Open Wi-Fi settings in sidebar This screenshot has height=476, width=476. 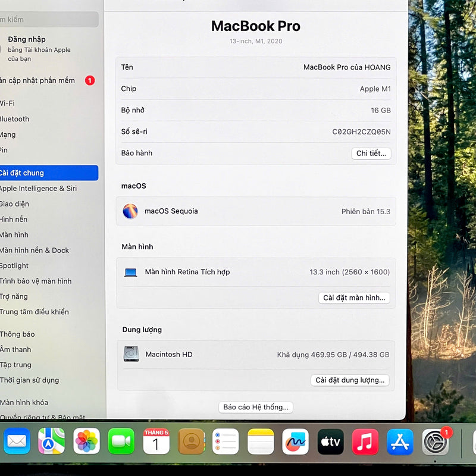pyautogui.click(x=7, y=103)
